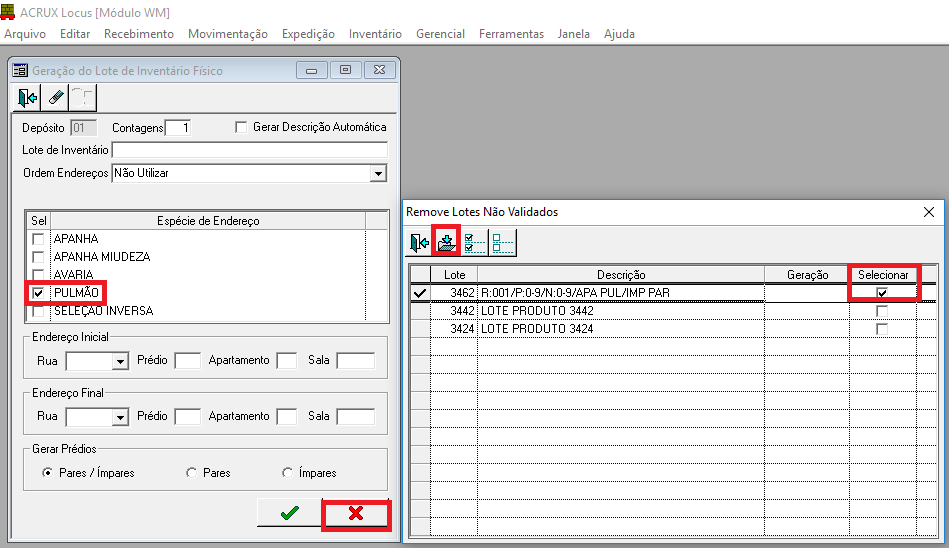Click the Lote de Inventário text field

click(x=249, y=150)
